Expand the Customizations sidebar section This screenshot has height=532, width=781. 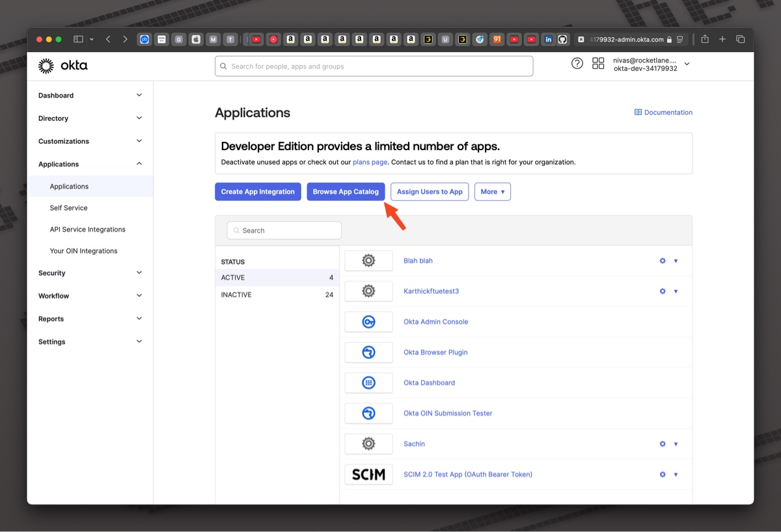[139, 141]
